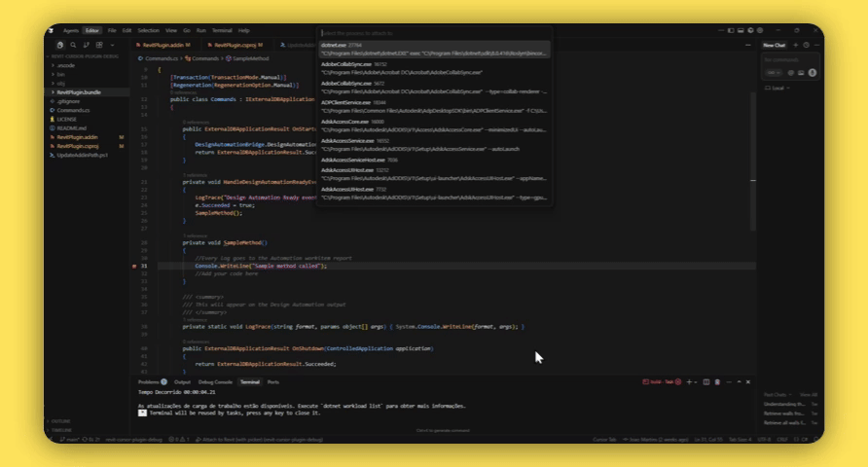Screen dimensions: 868x467
Task: Open the Source Control view icon
Action: point(86,45)
